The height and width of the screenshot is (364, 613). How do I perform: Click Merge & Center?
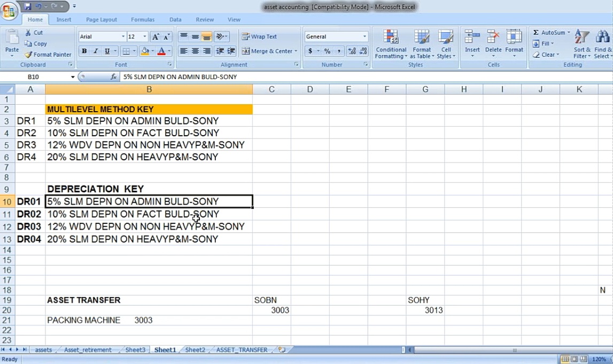tap(267, 51)
